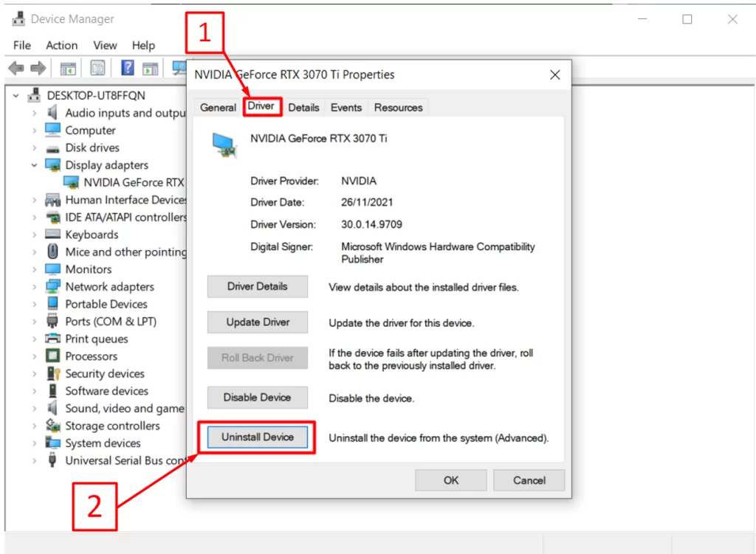Close the NVIDIA Properties dialog
Image resolution: width=756 pixels, height=554 pixels.
point(555,75)
